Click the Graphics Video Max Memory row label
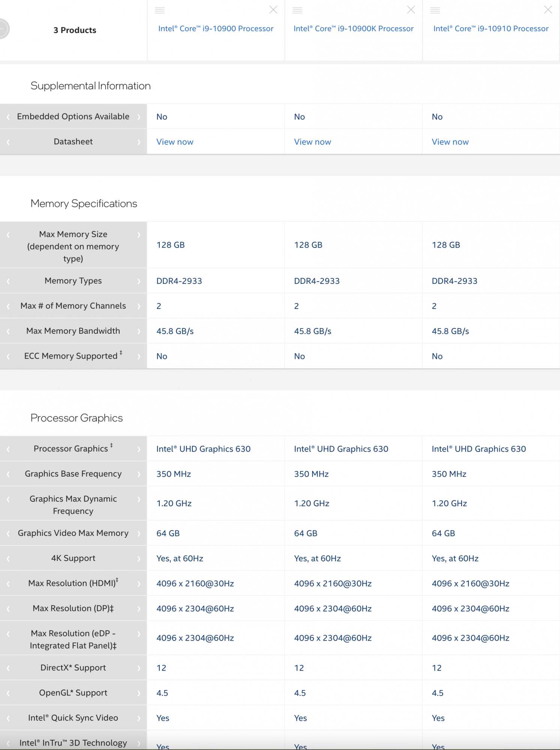This screenshot has height=750, width=560. (x=73, y=533)
